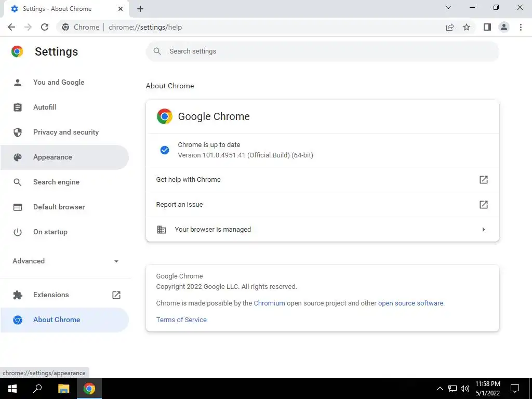Open You and Google settings

pos(64,83)
